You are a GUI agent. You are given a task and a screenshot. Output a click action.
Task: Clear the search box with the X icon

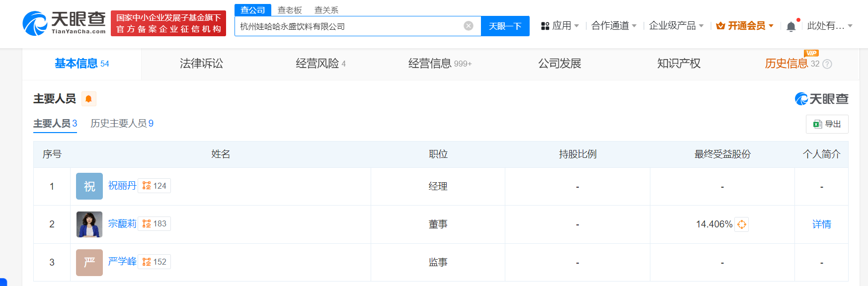pyautogui.click(x=469, y=26)
